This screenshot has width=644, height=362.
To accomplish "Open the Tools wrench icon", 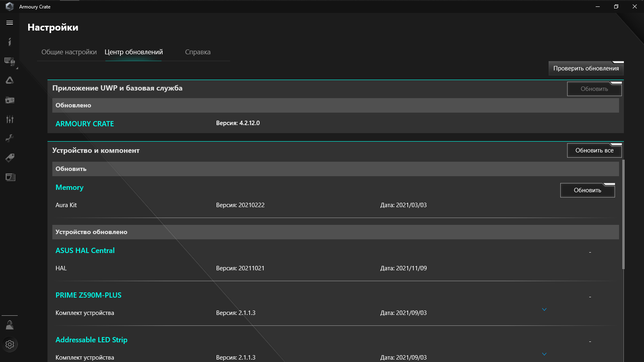I will tap(10, 138).
